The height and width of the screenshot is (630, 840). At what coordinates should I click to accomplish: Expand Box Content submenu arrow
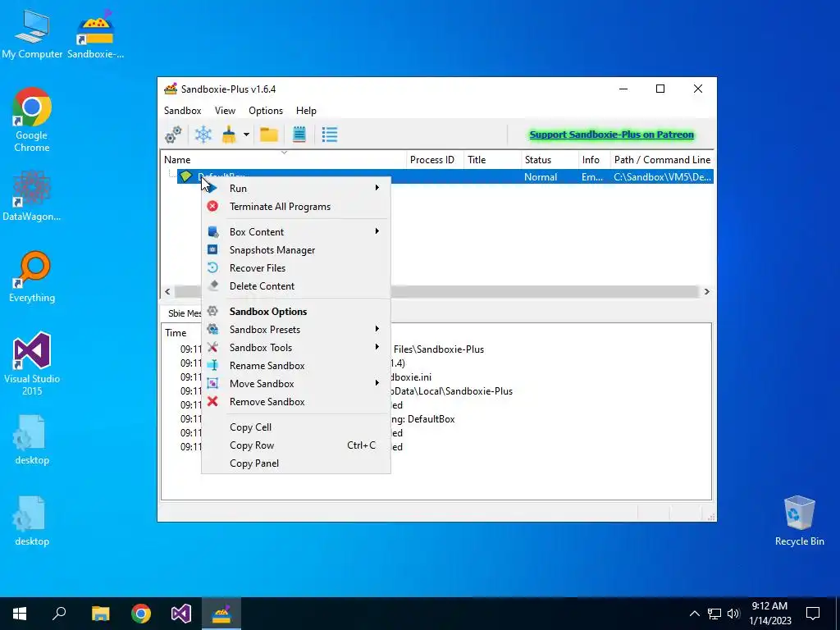(x=377, y=231)
